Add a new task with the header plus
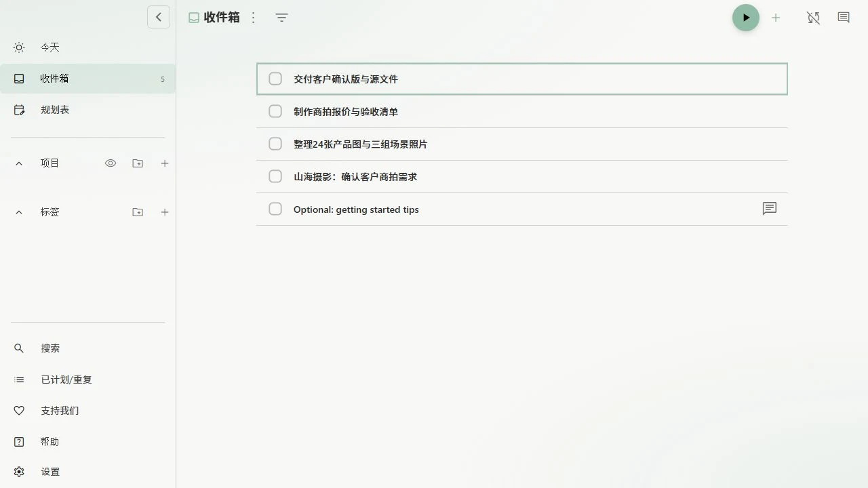The image size is (868, 488). 776,18
